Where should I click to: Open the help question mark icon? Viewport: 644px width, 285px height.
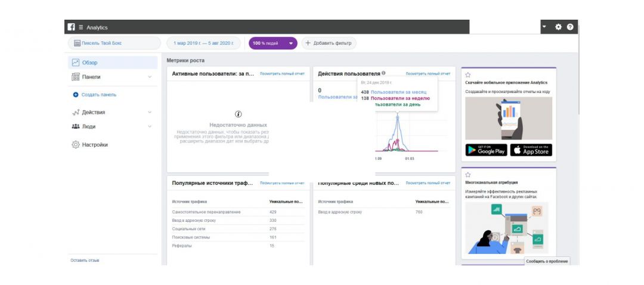(570, 27)
